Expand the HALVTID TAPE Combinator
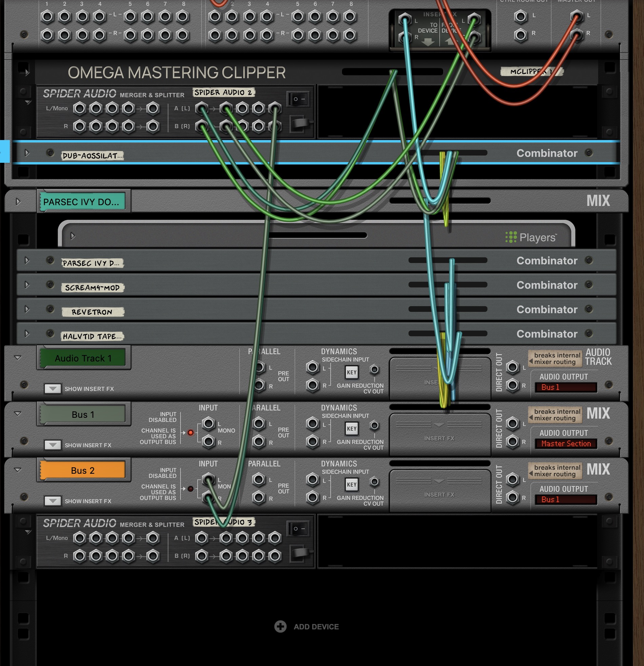This screenshot has width=644, height=666. click(x=27, y=334)
